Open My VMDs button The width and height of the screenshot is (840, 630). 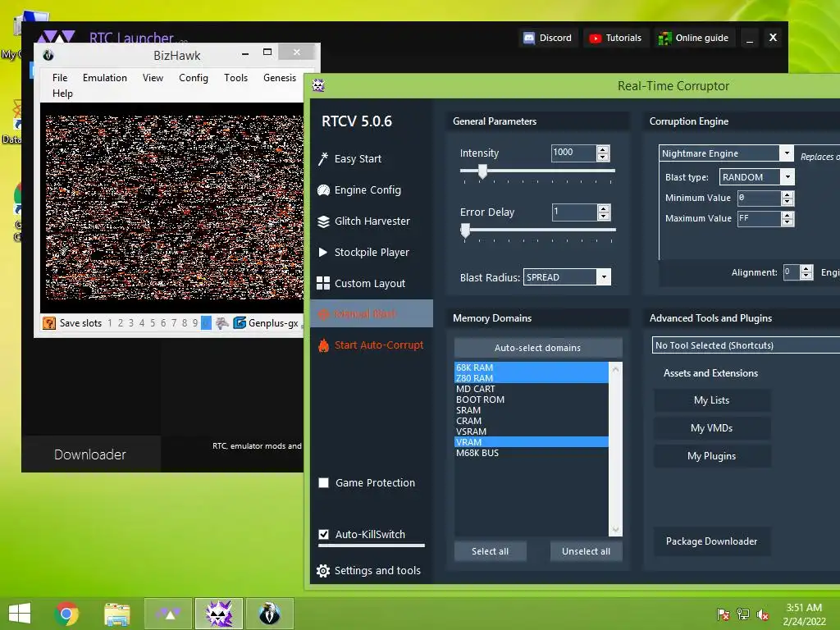712,428
